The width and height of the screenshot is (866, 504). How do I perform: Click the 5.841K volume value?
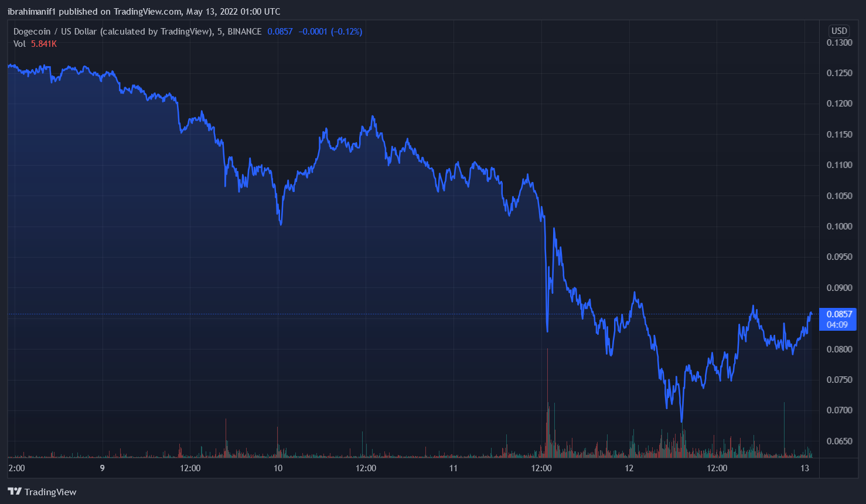pyautogui.click(x=44, y=44)
